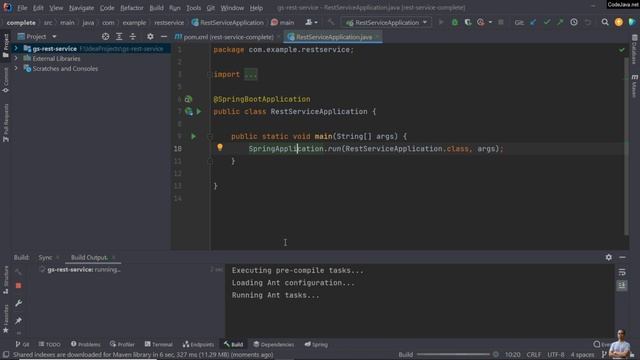Toggle Database tool window on right
Image resolution: width=640 pixels, height=360 pixels.
click(634, 49)
